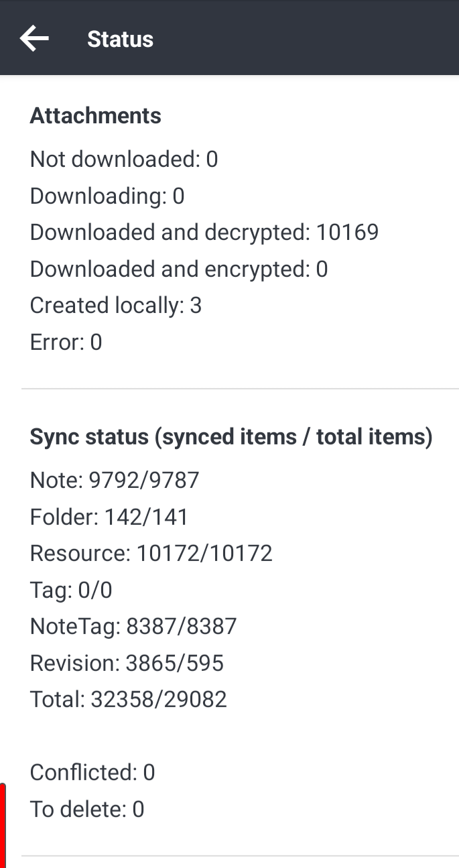The image size is (459, 868).
Task: Select 'NoteTag: 8387/8387'
Action: 133,626
